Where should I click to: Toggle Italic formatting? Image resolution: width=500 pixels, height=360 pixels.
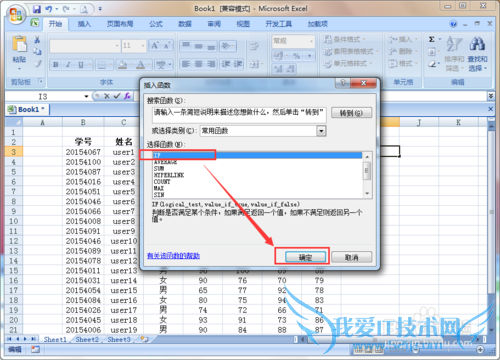pos(68,65)
